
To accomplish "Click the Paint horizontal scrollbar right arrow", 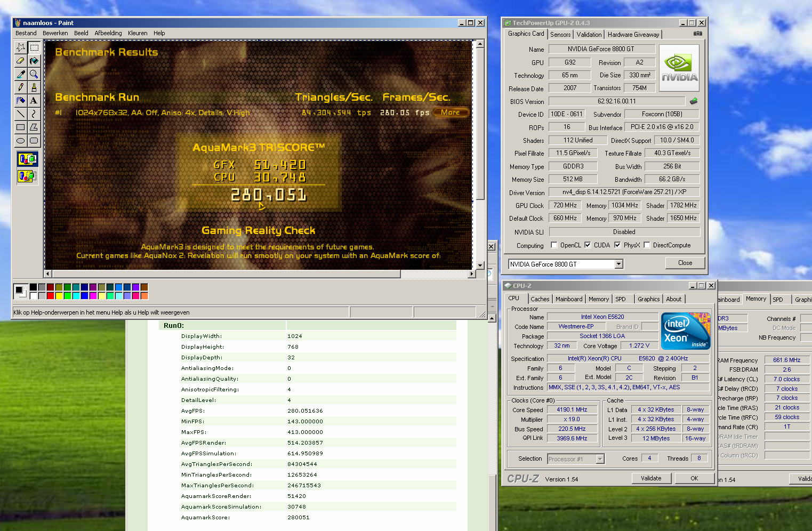I will point(471,274).
